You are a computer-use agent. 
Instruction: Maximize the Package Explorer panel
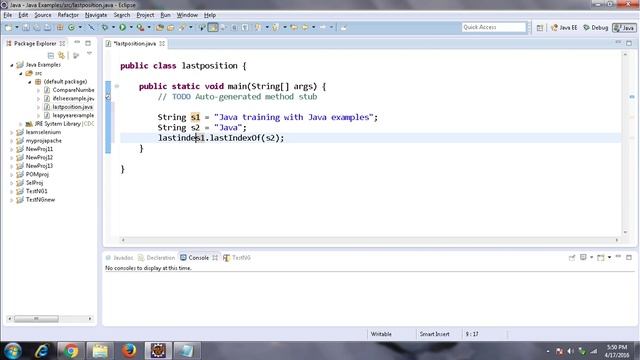pos(88,43)
